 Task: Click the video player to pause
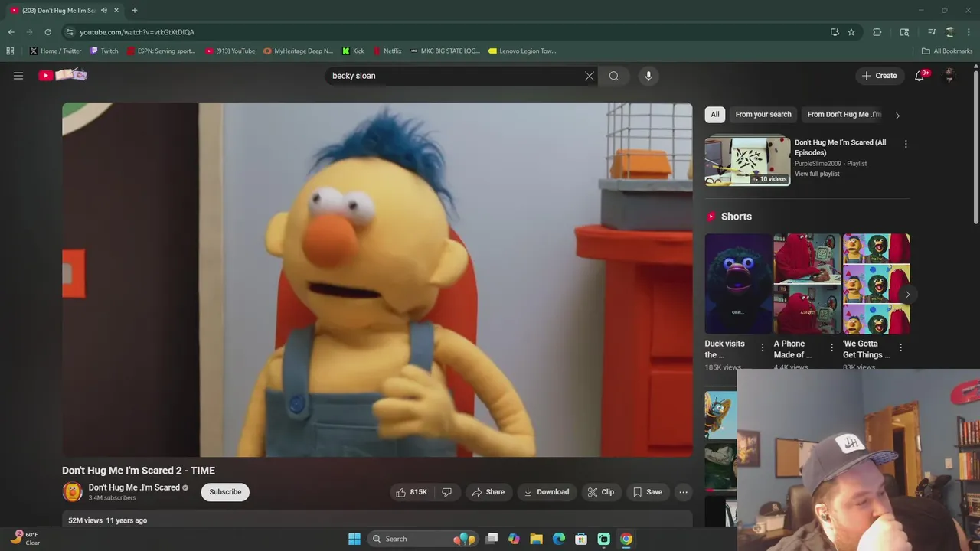tap(377, 279)
